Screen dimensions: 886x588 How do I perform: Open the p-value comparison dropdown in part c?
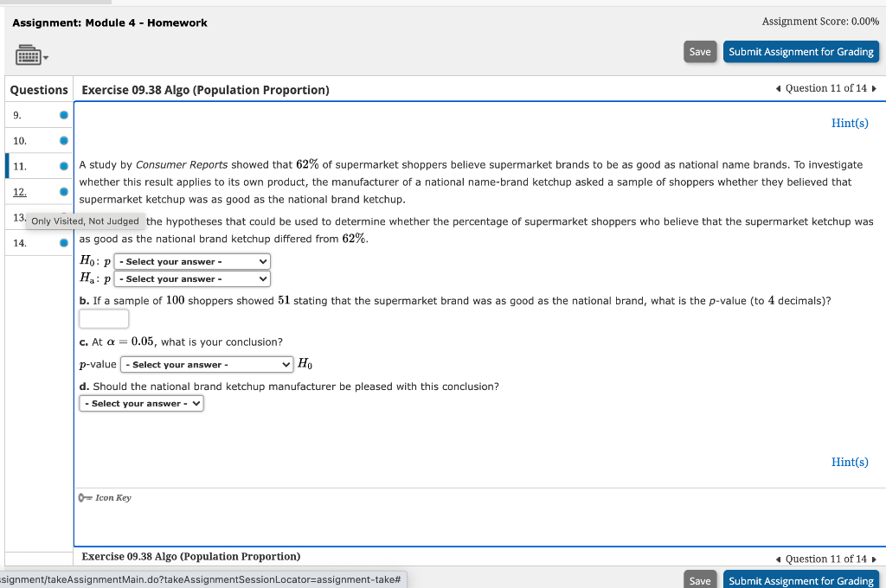pos(206,363)
